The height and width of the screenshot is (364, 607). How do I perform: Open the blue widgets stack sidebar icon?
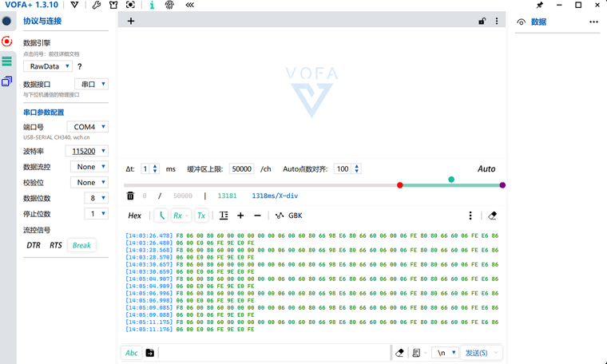(6, 81)
